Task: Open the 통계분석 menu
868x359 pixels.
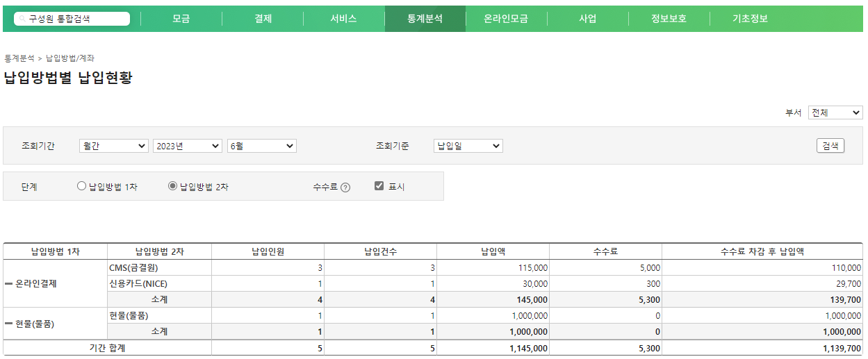Action: pyautogui.click(x=425, y=19)
